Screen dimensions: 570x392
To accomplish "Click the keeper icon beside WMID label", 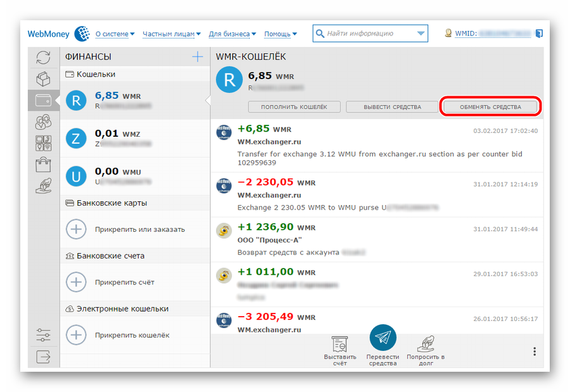I will coord(448,33).
